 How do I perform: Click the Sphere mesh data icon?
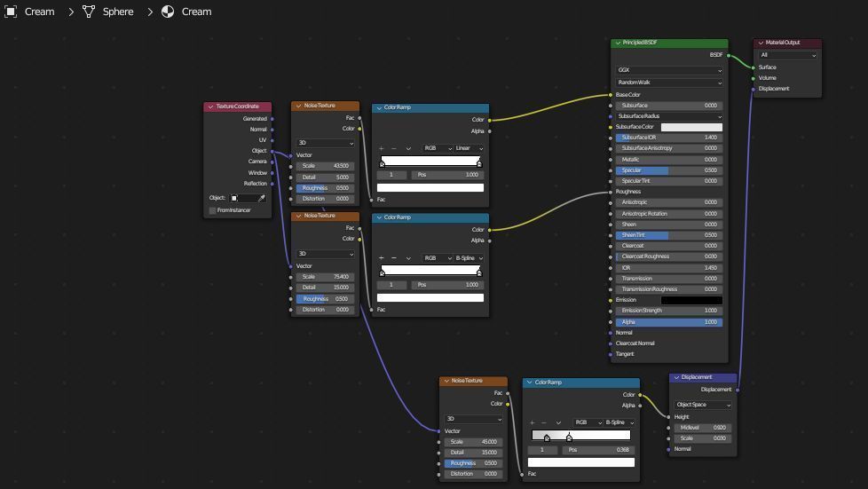click(89, 12)
